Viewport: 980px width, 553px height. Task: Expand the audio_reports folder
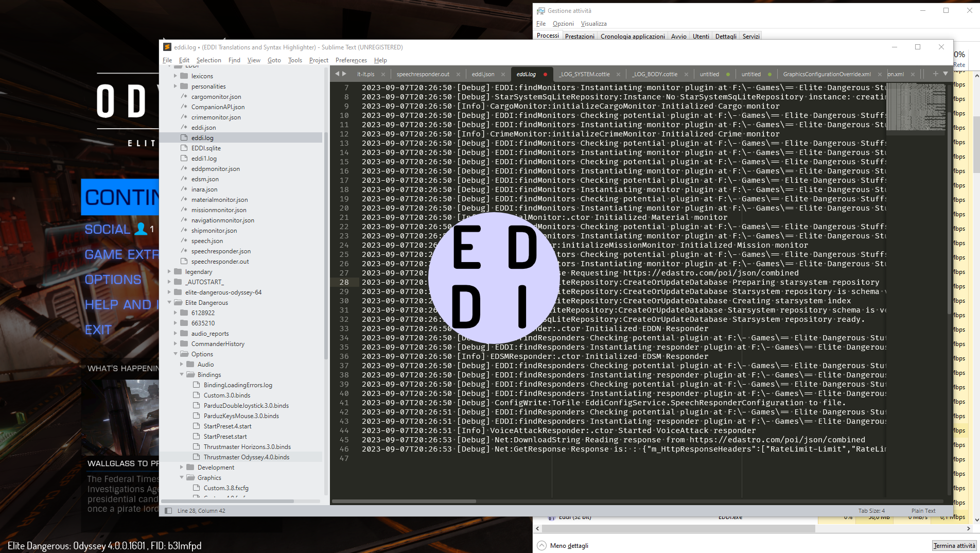tap(175, 333)
